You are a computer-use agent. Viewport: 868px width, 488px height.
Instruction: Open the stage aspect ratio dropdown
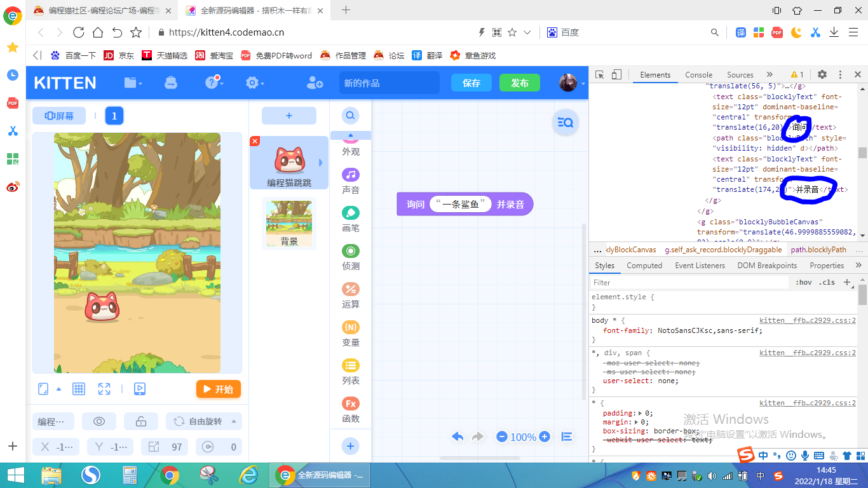[50, 389]
